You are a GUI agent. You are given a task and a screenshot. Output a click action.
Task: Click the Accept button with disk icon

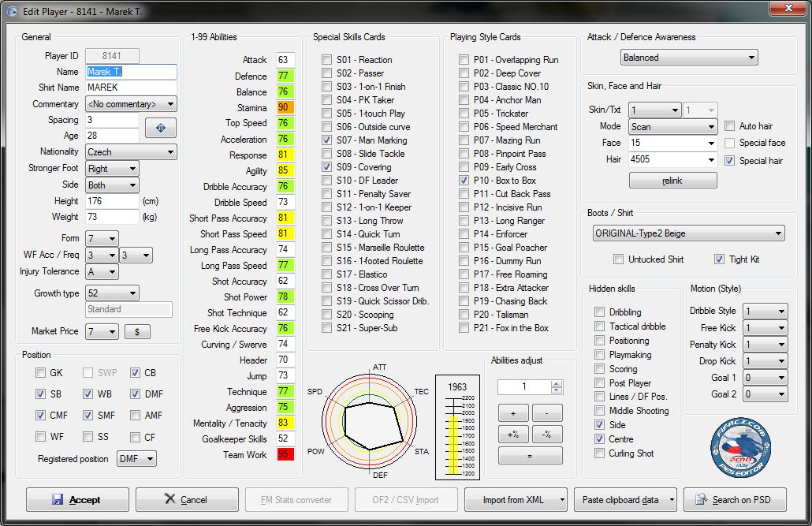77,499
